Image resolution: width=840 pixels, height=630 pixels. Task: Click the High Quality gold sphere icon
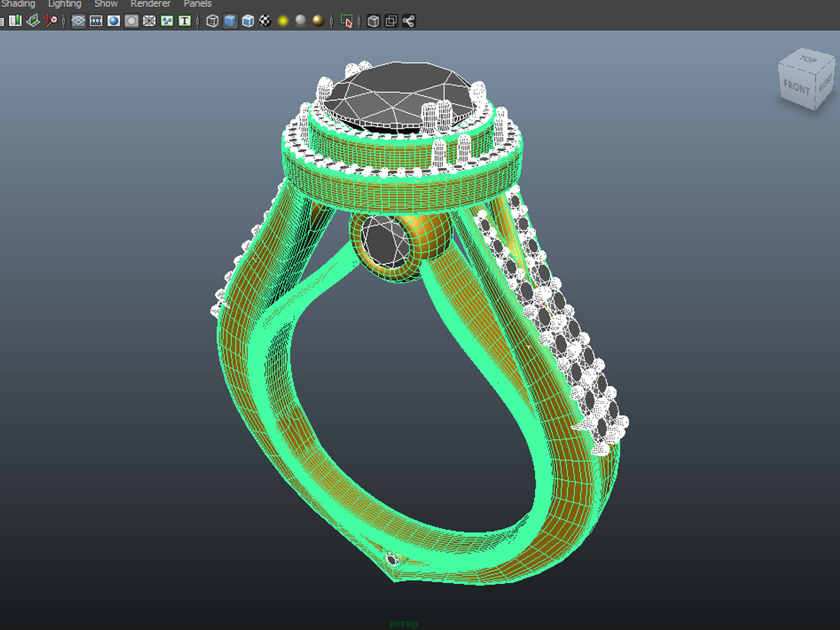click(318, 21)
